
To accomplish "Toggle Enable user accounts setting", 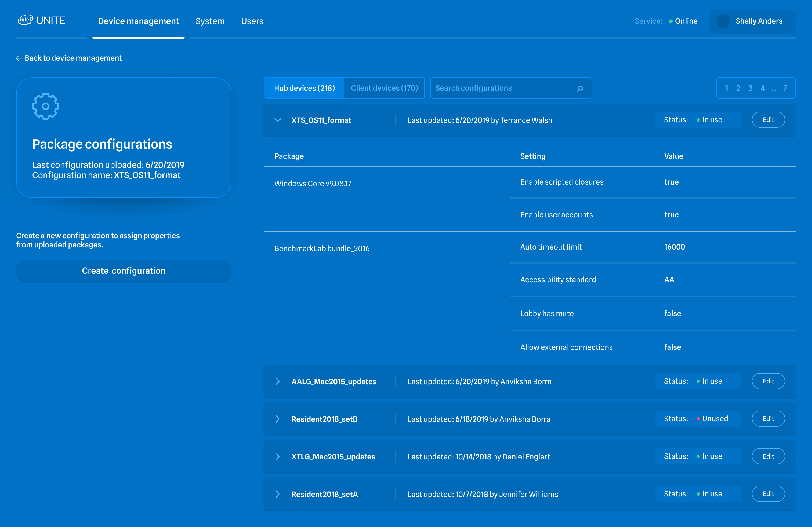I will coord(671,214).
